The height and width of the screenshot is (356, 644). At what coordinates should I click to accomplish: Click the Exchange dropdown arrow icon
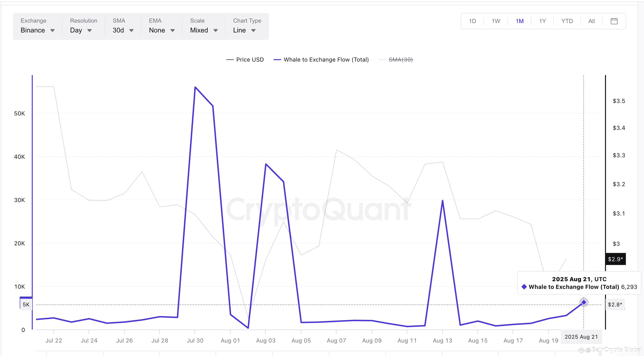pyautogui.click(x=52, y=31)
